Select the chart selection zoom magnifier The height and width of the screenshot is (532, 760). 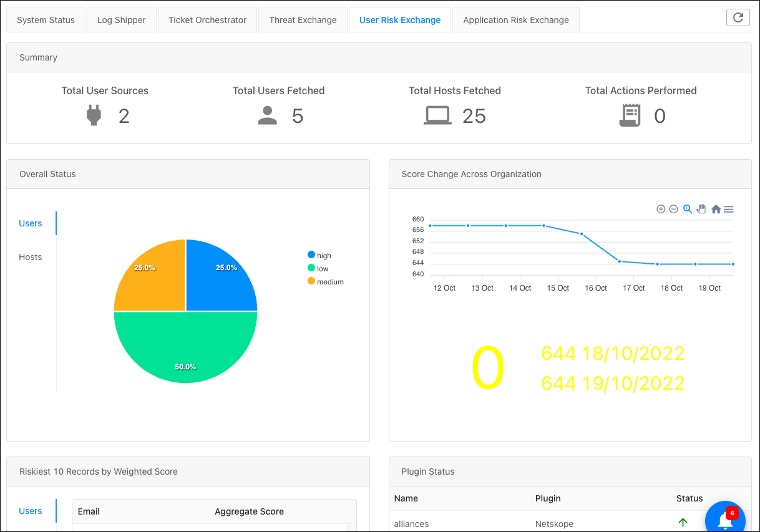688,209
